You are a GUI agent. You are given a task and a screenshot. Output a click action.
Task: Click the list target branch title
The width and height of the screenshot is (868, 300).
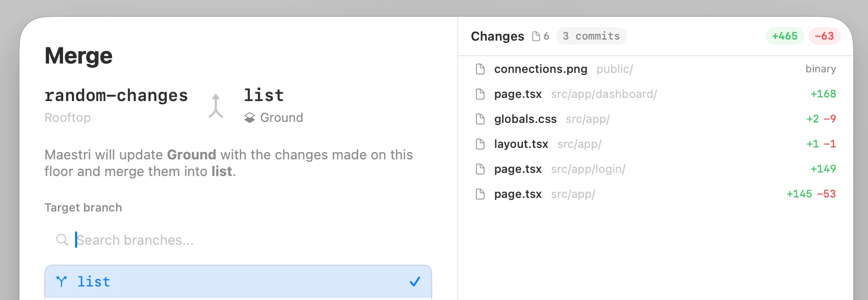[x=264, y=96]
